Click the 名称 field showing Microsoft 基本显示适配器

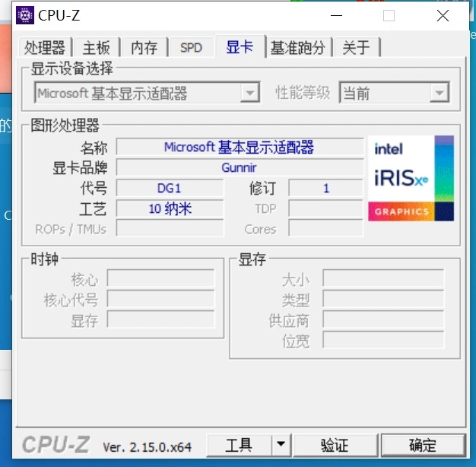coord(239,147)
